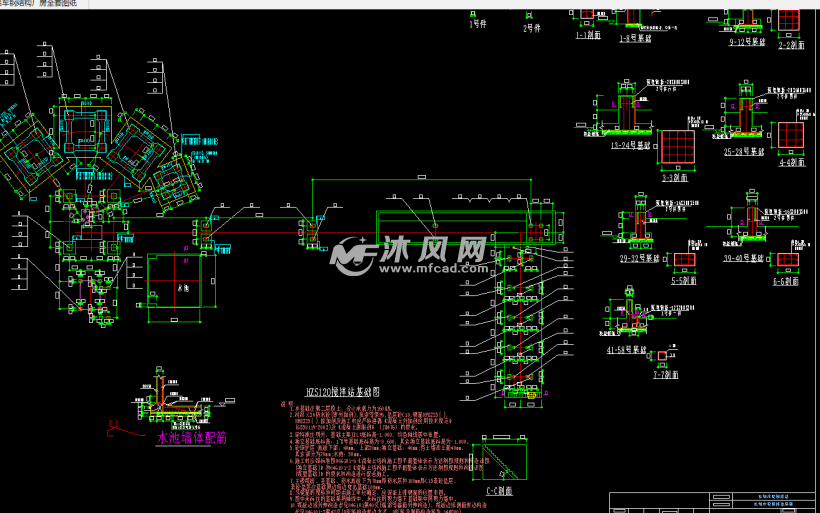The width and height of the screenshot is (820, 513).
Task: Click the 39-40号基础 caption
Action: (x=744, y=258)
